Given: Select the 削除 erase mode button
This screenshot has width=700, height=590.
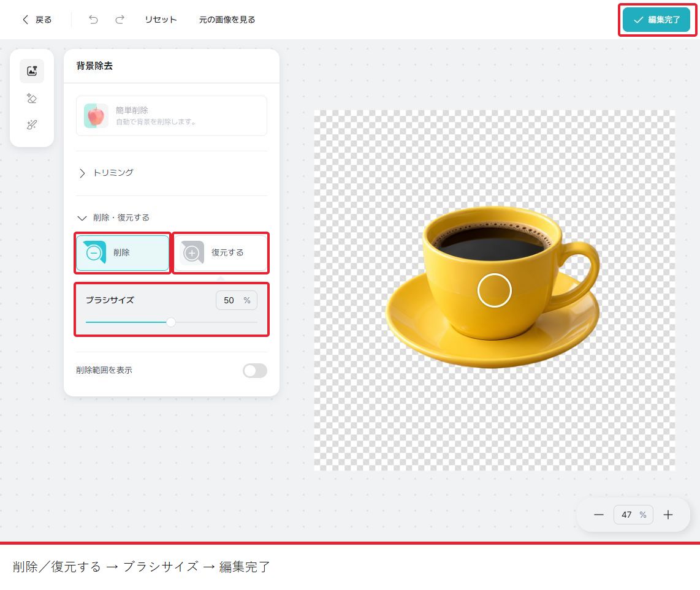Looking at the screenshot, I should tap(123, 252).
